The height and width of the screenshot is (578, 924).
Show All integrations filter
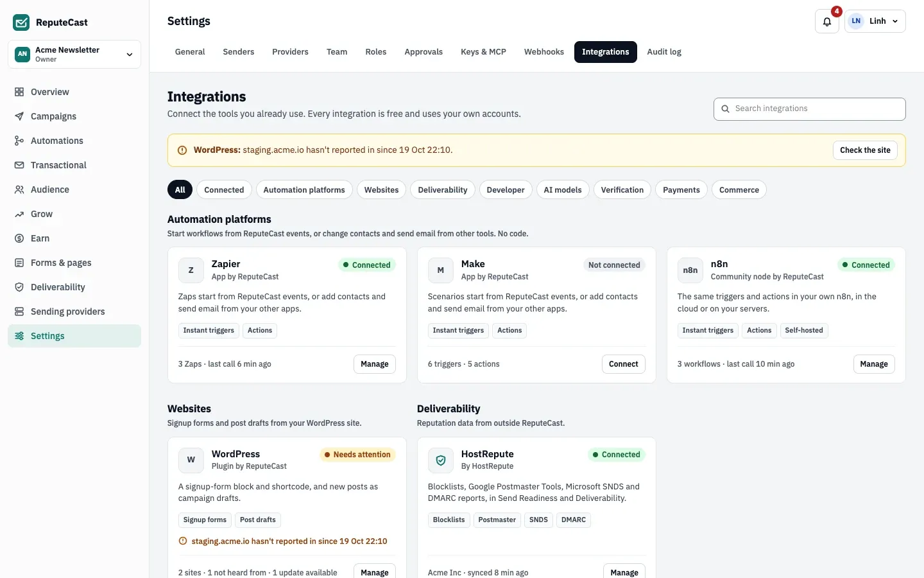180,190
